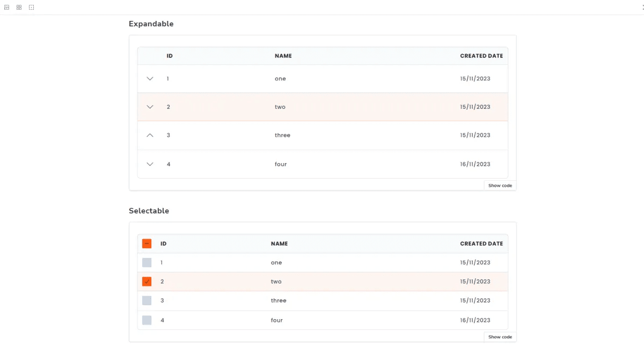
Task: Collapse row 'three' in the Expandable table
Action: pyautogui.click(x=150, y=135)
